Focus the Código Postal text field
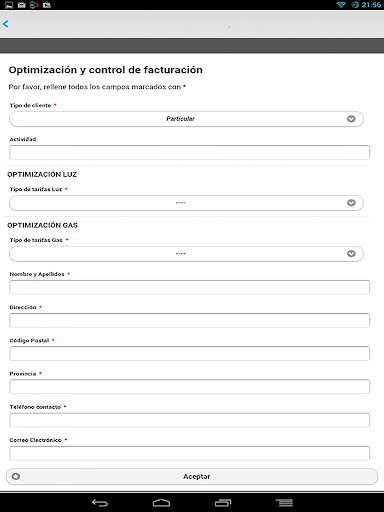Screen dimensions: 384x512 189,353
